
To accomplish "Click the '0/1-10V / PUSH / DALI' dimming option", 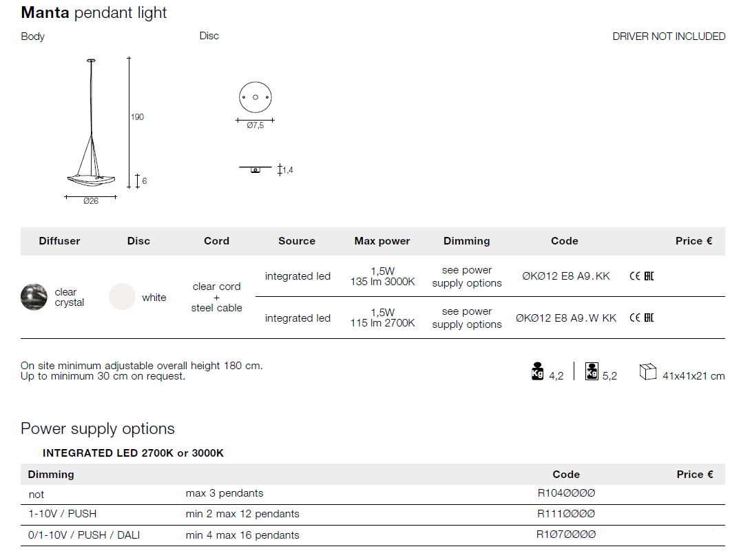I will (84, 535).
